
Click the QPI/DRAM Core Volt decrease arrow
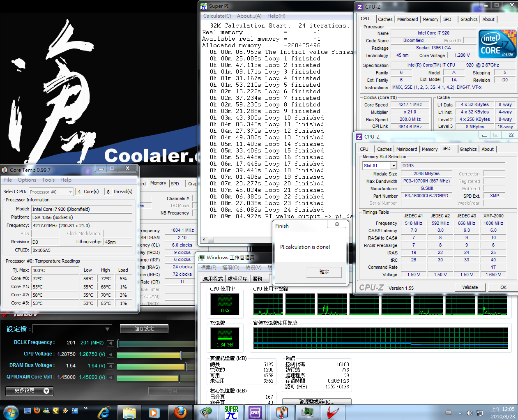click(x=111, y=377)
